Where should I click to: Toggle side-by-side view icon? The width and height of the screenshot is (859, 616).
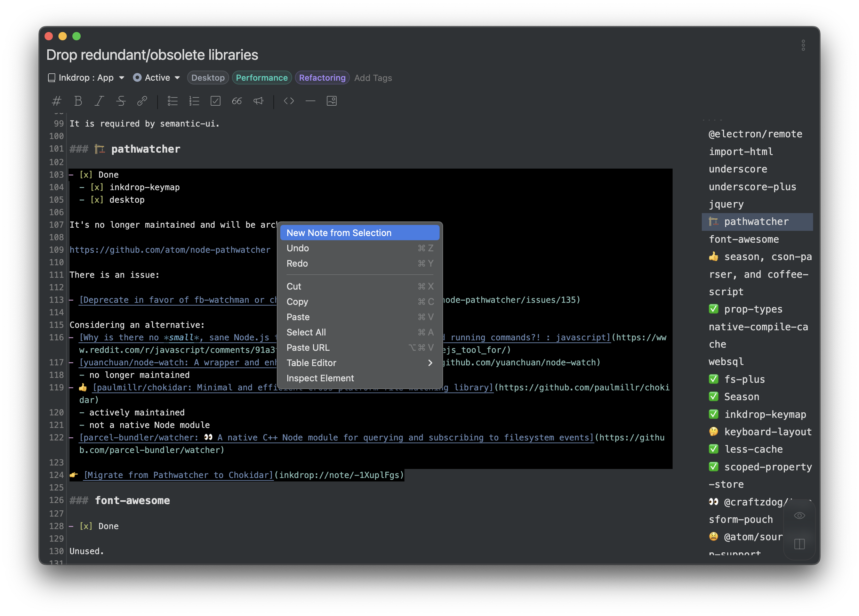tap(799, 544)
